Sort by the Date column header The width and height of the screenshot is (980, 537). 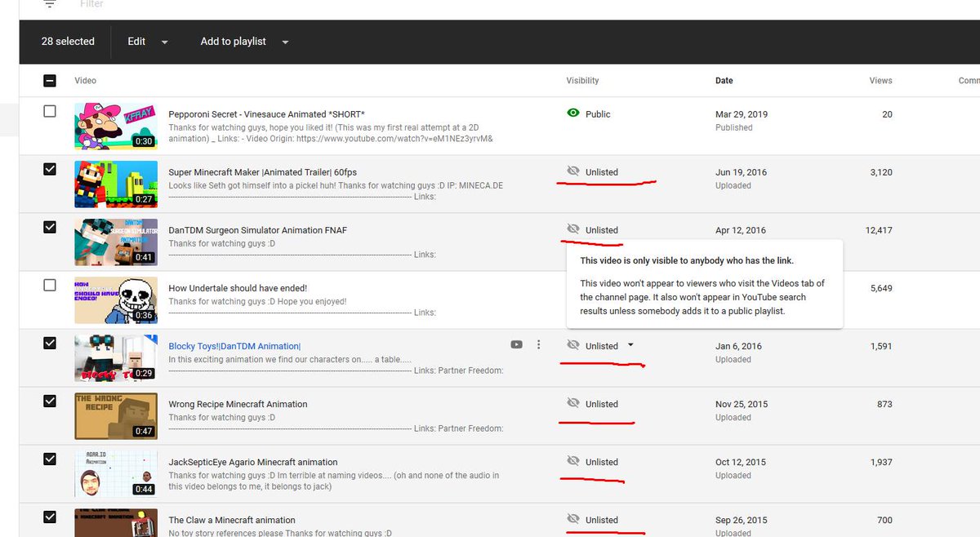(x=724, y=81)
